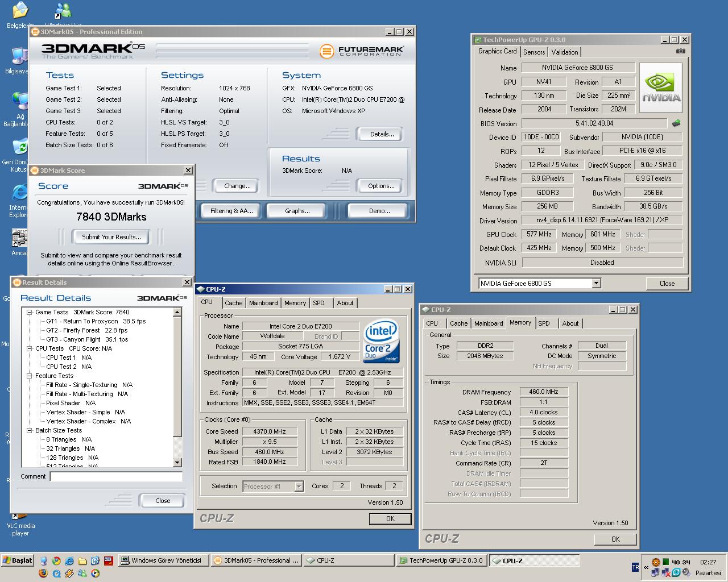
Task: Click the Başlat start button
Action: click(x=18, y=560)
